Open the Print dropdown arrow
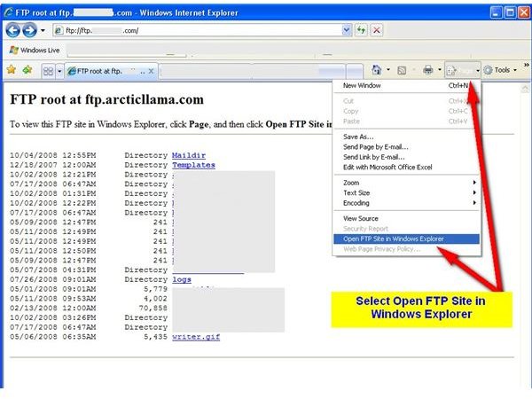 (x=440, y=70)
